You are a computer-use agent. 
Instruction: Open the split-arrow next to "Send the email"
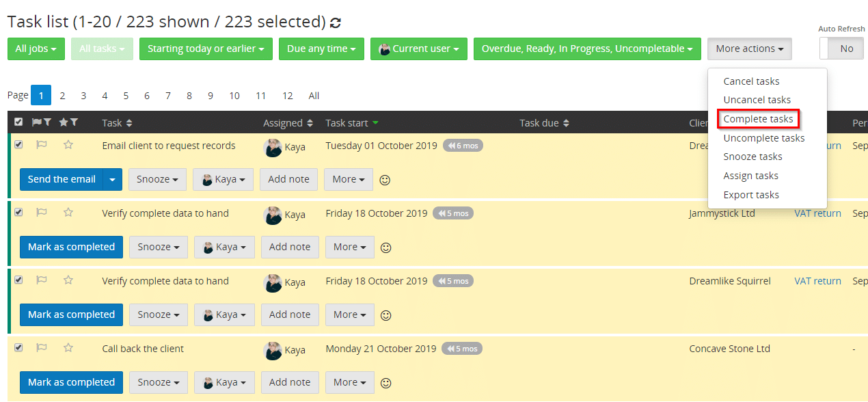click(112, 179)
